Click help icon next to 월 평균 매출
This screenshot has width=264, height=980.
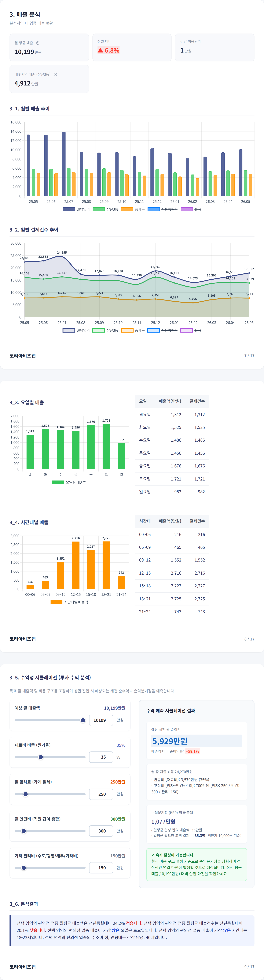[38, 43]
